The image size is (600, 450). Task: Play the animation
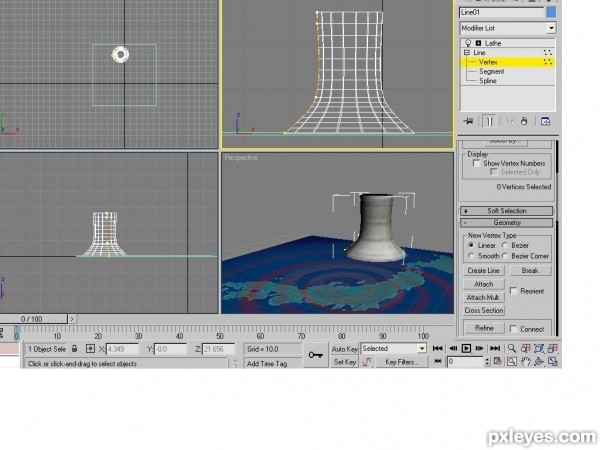click(x=466, y=348)
